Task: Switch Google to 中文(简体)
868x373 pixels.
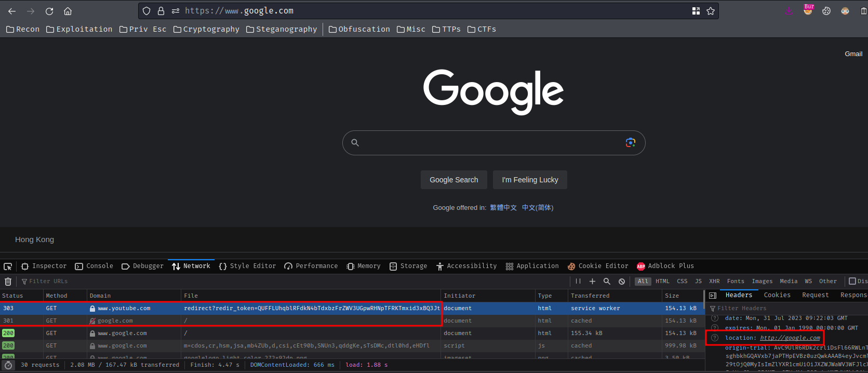Action: point(538,208)
